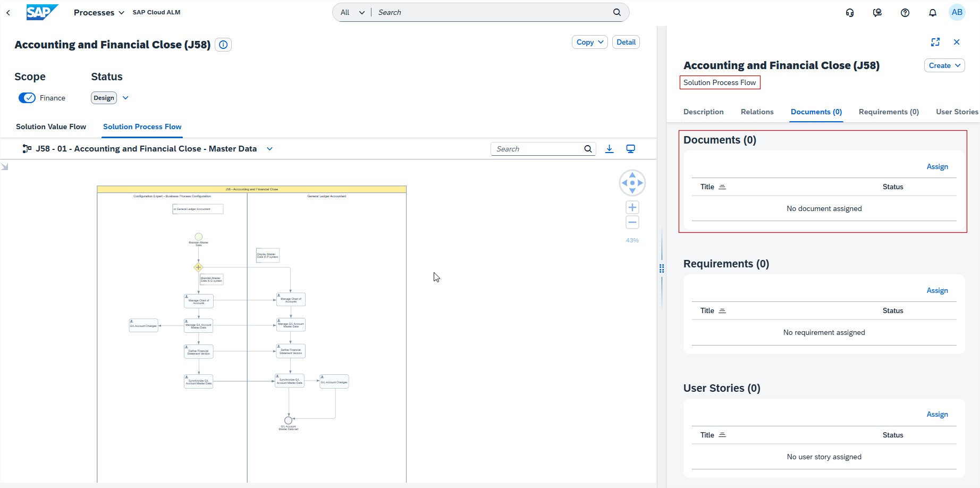Toggle the Finance scope switch

pos(27,98)
